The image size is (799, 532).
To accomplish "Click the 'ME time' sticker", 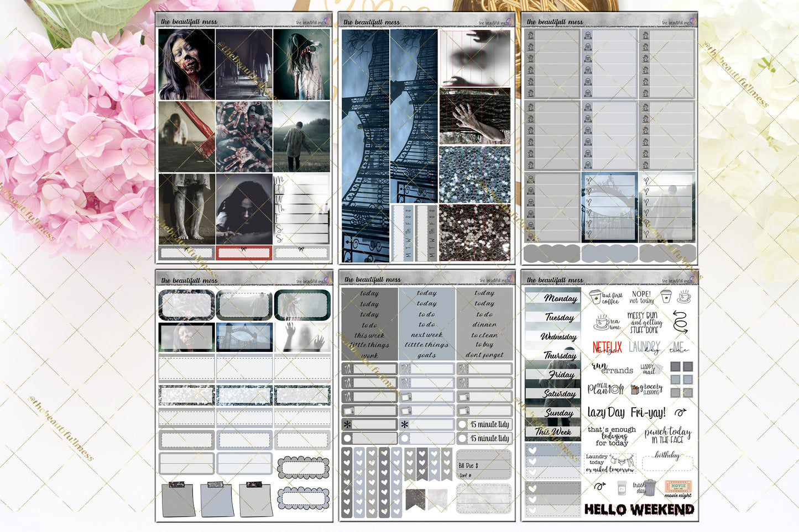I will [x=678, y=347].
